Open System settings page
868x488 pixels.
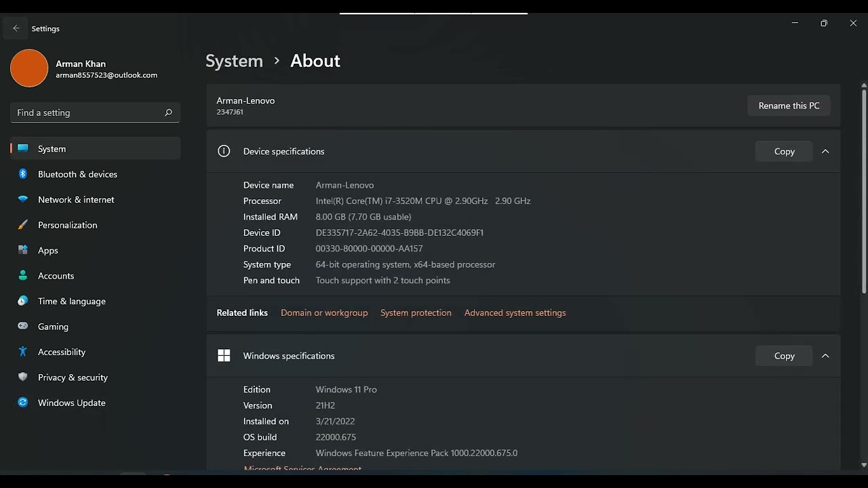(96, 148)
